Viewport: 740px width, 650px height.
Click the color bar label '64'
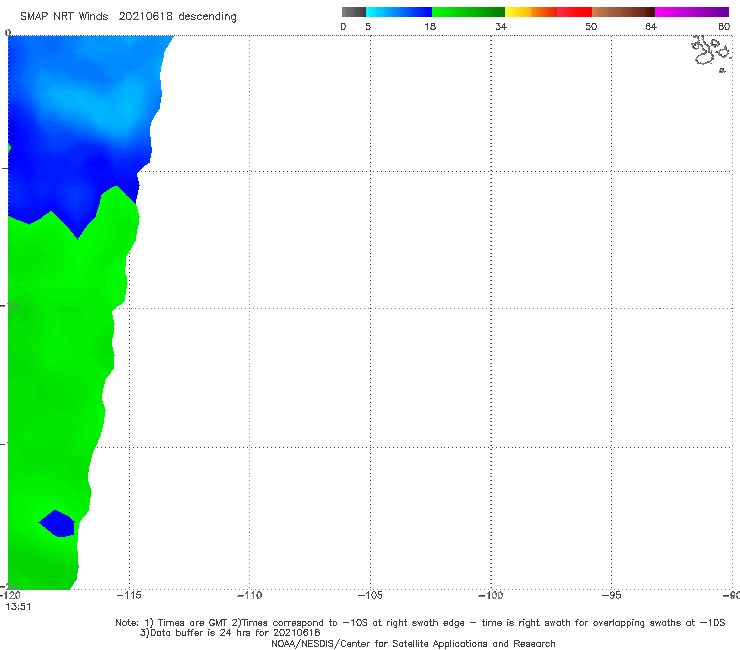pos(651,26)
